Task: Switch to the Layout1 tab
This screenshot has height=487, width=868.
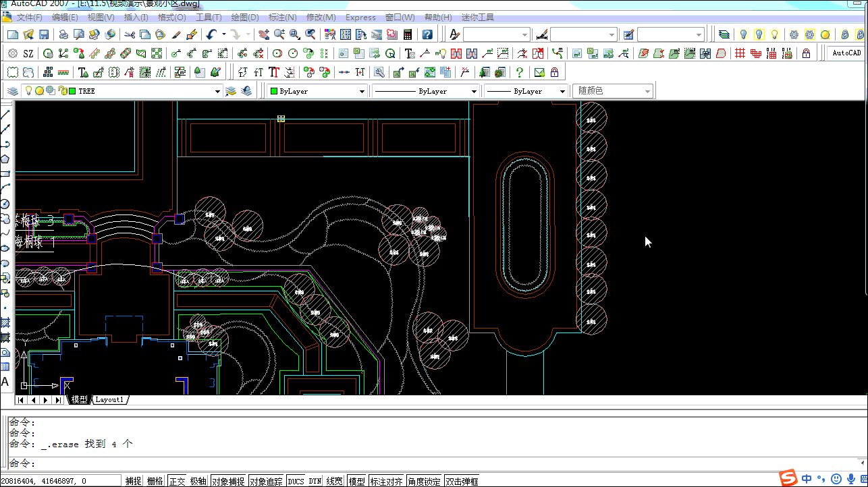Action: (109, 400)
